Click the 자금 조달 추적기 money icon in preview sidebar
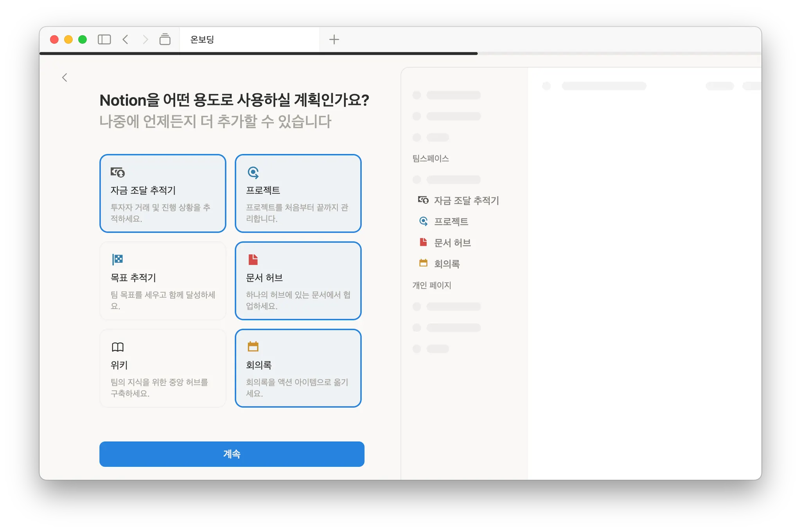 [x=423, y=200]
